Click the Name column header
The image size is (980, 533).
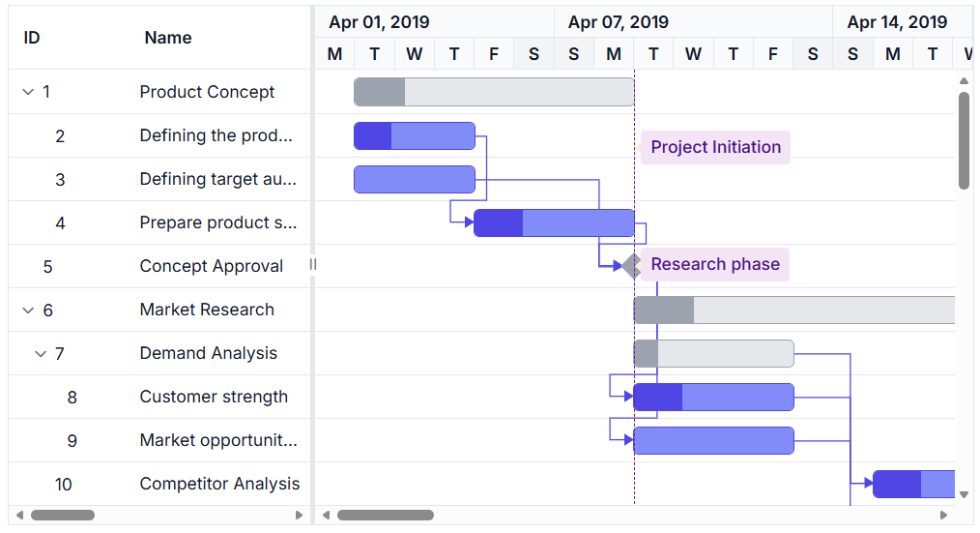[168, 38]
